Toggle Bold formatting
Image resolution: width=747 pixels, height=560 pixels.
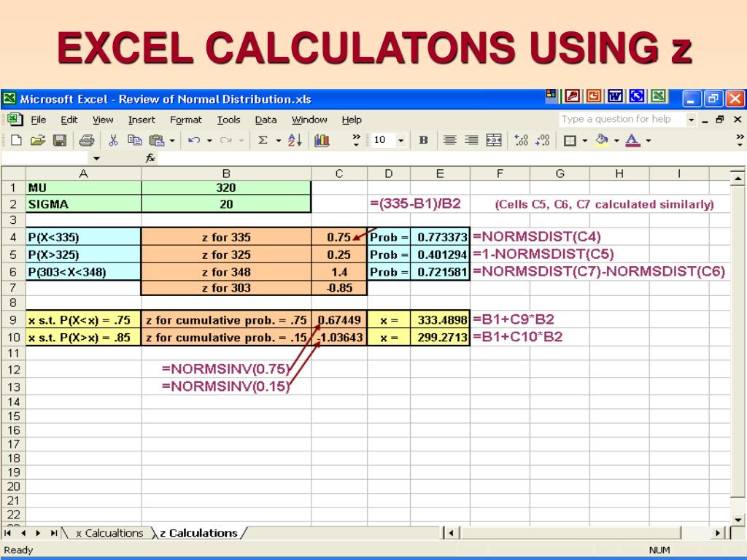pos(423,140)
